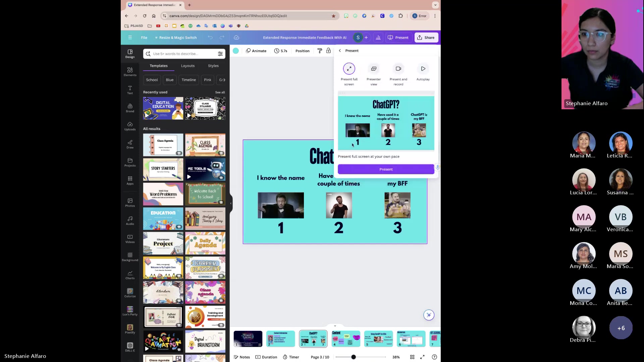Open the browser tab list dropdown
The image size is (644, 362).
click(435, 5)
